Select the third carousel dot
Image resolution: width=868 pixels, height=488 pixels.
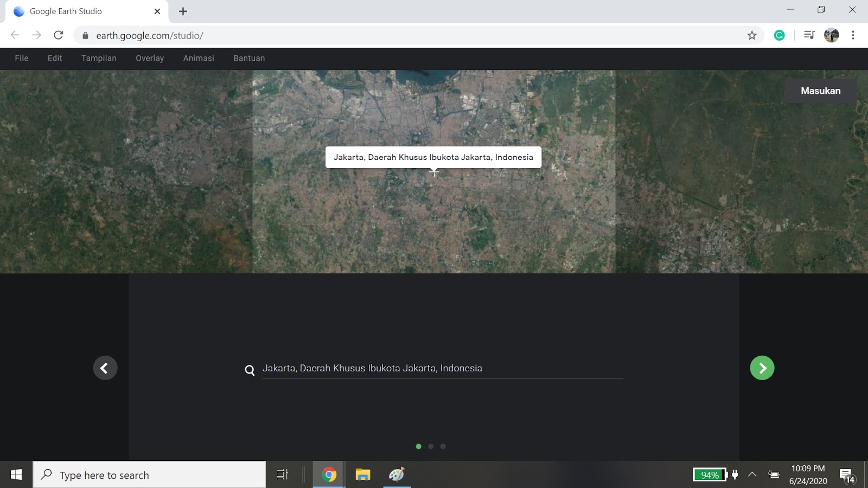pos(443,446)
